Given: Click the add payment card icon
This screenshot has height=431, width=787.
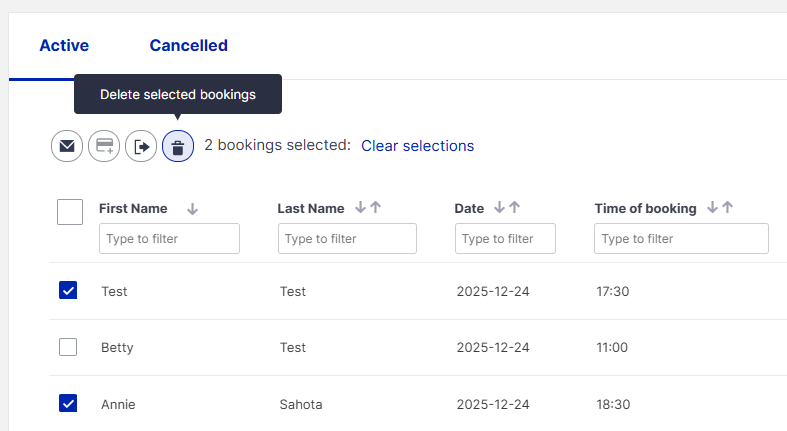Looking at the screenshot, I should pos(104,146).
